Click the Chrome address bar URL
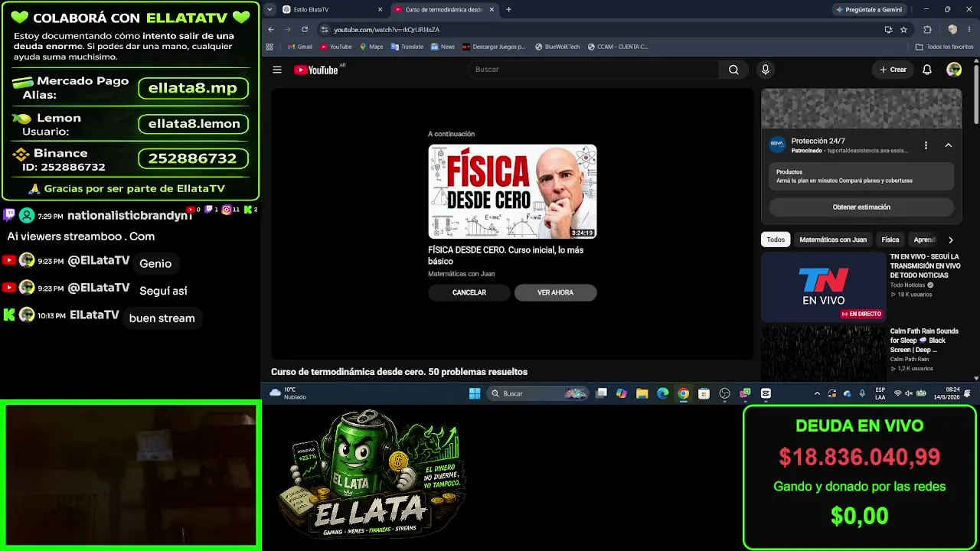 [387, 30]
